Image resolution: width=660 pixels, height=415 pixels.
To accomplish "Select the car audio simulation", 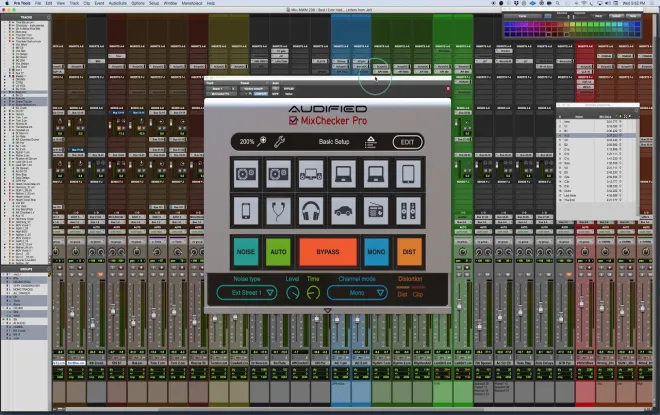I will [343, 210].
